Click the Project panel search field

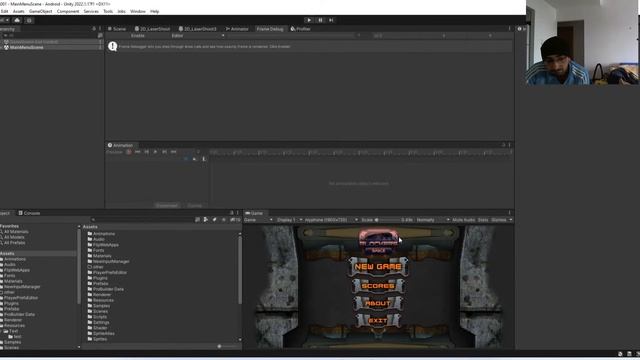click(143, 220)
